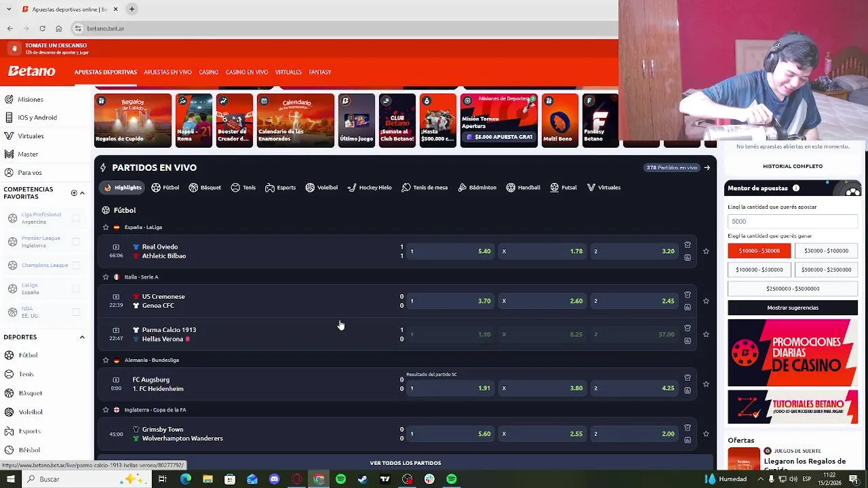The width and height of the screenshot is (868, 488).
Task: Add a favorite competition with plus icon
Action: 74,193
